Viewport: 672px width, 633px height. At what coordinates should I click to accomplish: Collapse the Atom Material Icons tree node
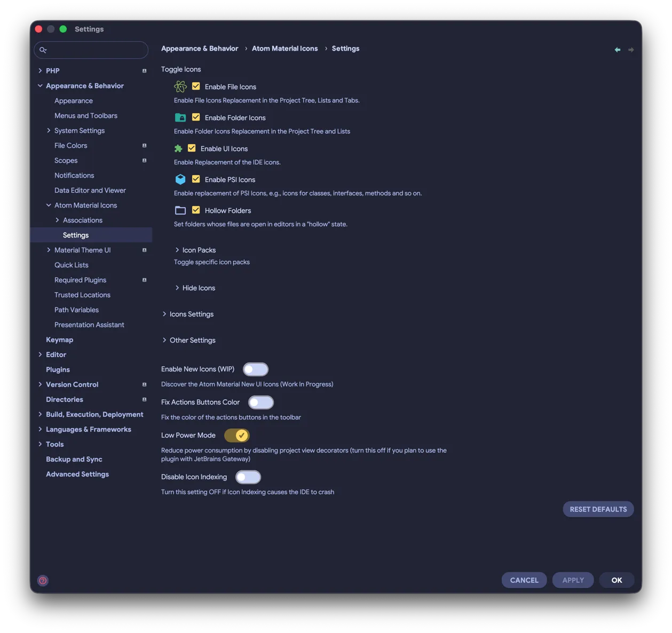[49, 205]
